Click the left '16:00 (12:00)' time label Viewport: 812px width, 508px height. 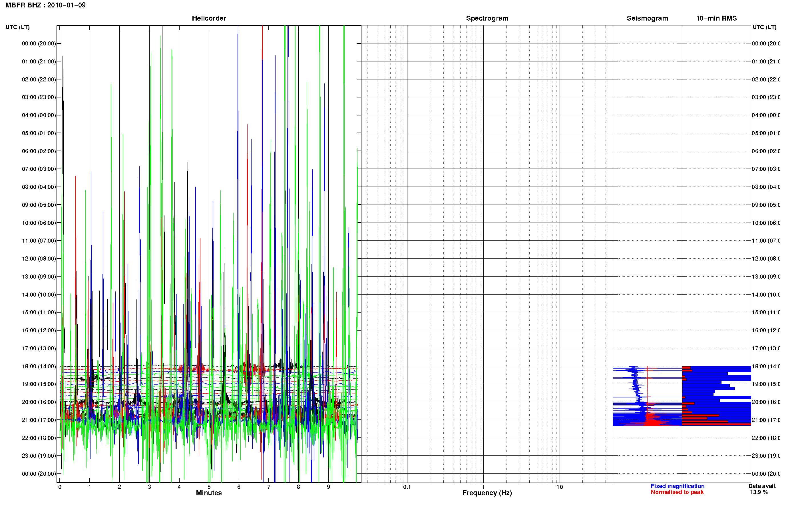39,330
